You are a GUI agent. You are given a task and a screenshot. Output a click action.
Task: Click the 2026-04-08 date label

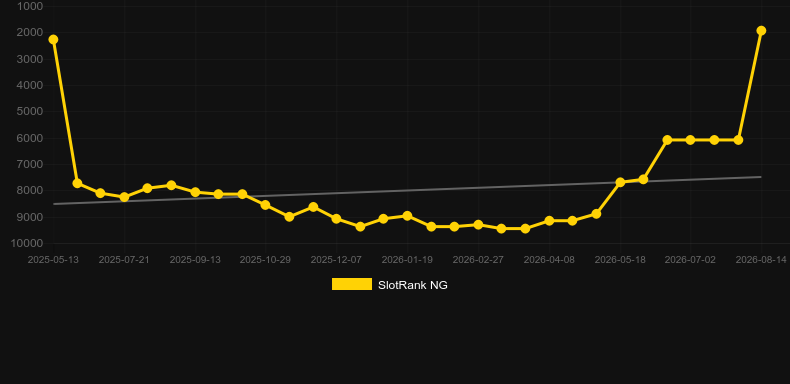coord(549,260)
